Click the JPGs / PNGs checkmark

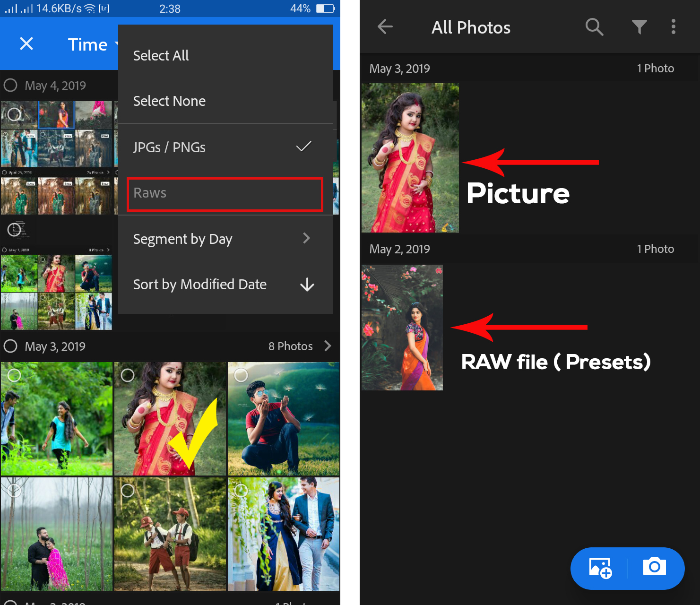pyautogui.click(x=303, y=147)
